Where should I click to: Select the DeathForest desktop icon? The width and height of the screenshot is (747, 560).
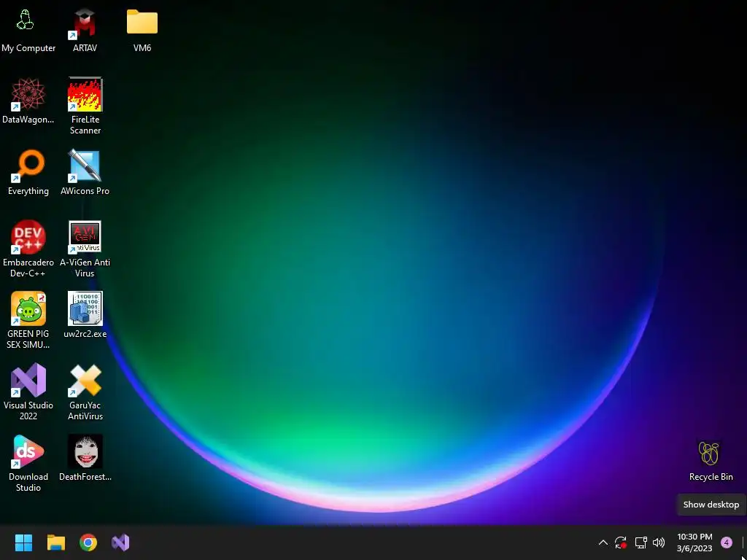[x=85, y=451]
